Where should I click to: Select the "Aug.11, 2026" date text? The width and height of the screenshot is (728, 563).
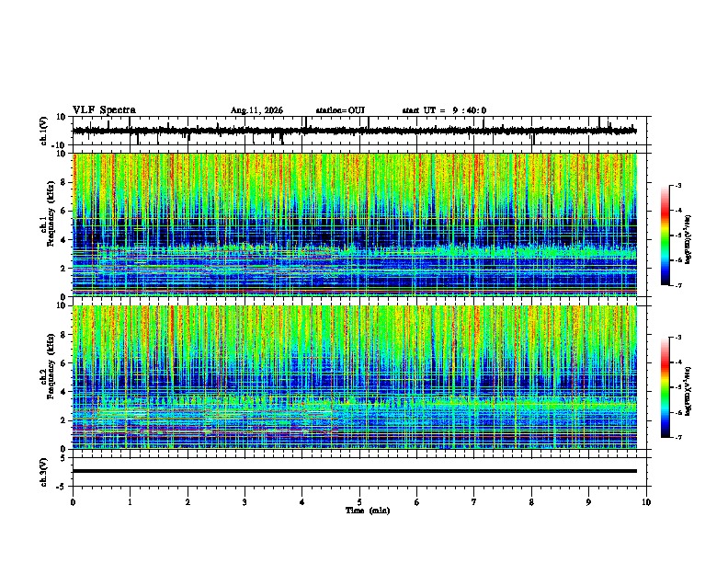click(256, 110)
